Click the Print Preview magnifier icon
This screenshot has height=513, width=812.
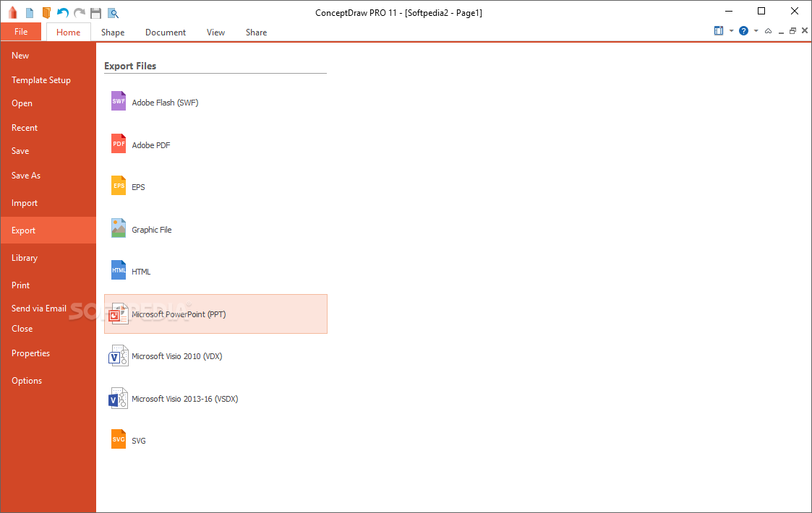(x=113, y=13)
